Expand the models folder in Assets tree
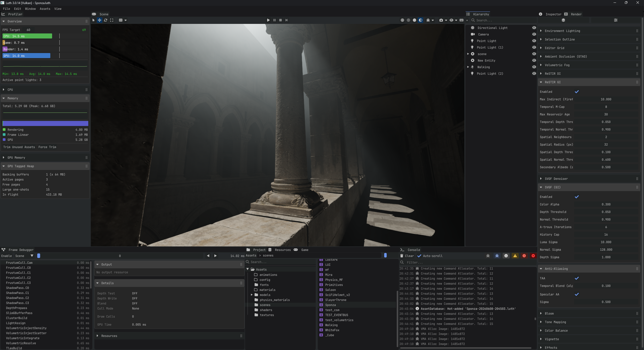644x350 pixels. (252, 295)
